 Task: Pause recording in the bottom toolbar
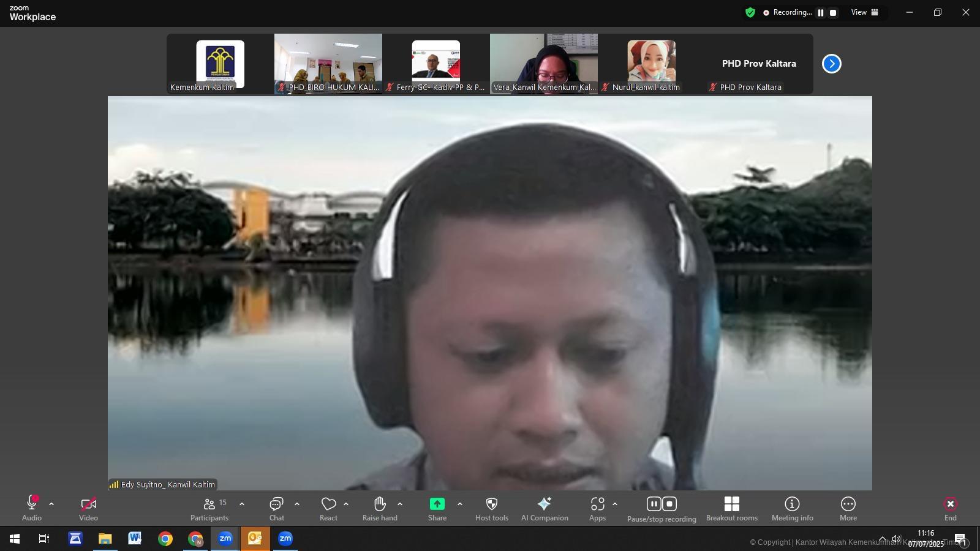(654, 504)
